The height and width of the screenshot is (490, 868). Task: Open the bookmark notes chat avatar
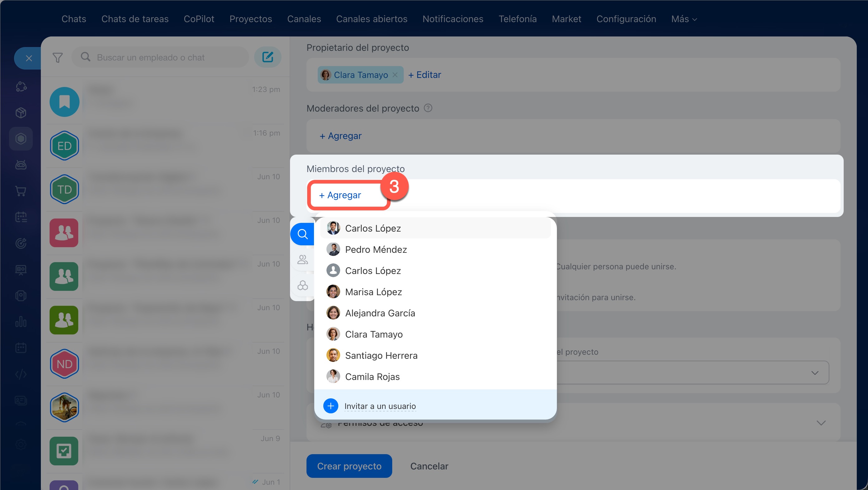(64, 102)
